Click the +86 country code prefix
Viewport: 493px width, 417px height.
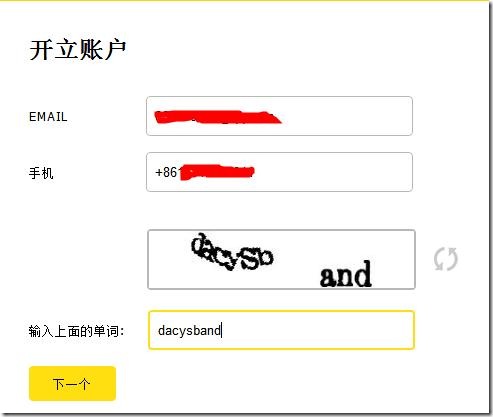[166, 172]
